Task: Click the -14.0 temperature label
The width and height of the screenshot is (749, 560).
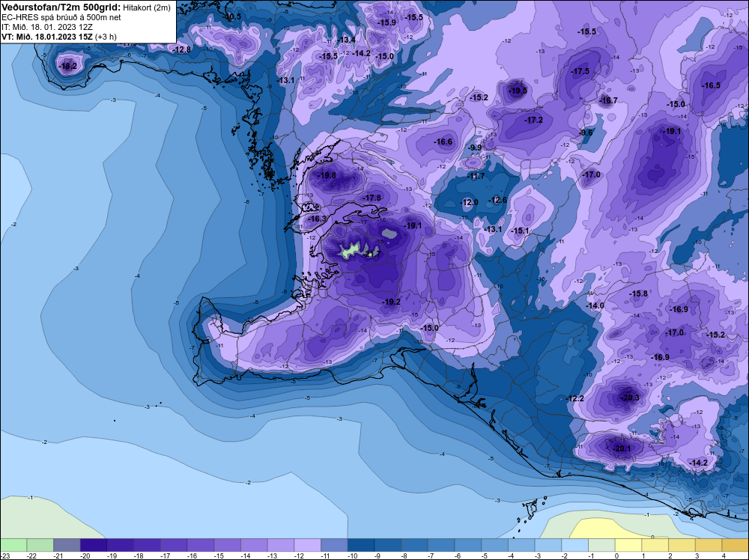Action: (595, 305)
